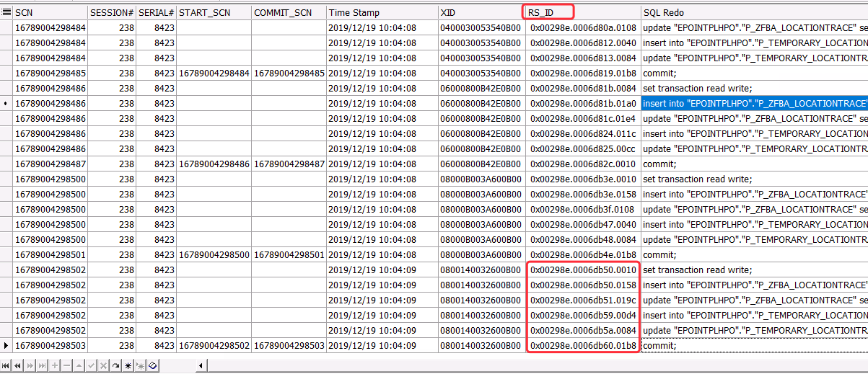Select RS_ID cell 0x00298e.0006d82c.0010
This screenshot has height=374, width=868.
583,164
